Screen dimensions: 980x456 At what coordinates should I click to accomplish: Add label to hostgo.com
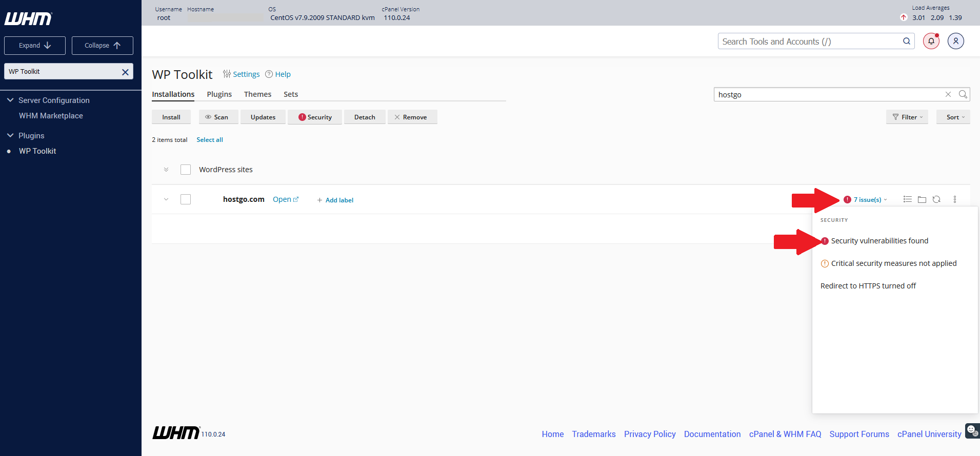[x=335, y=200]
